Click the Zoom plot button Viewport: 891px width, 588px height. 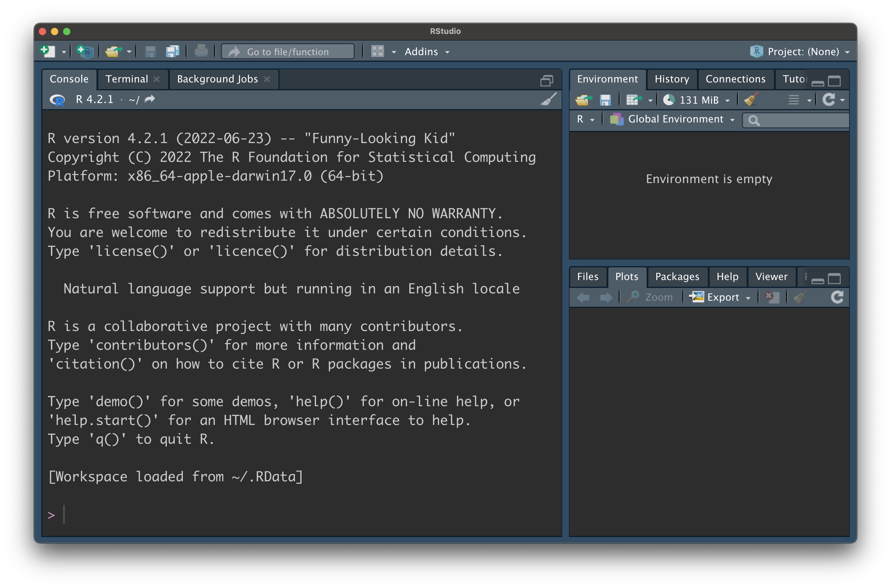point(650,297)
